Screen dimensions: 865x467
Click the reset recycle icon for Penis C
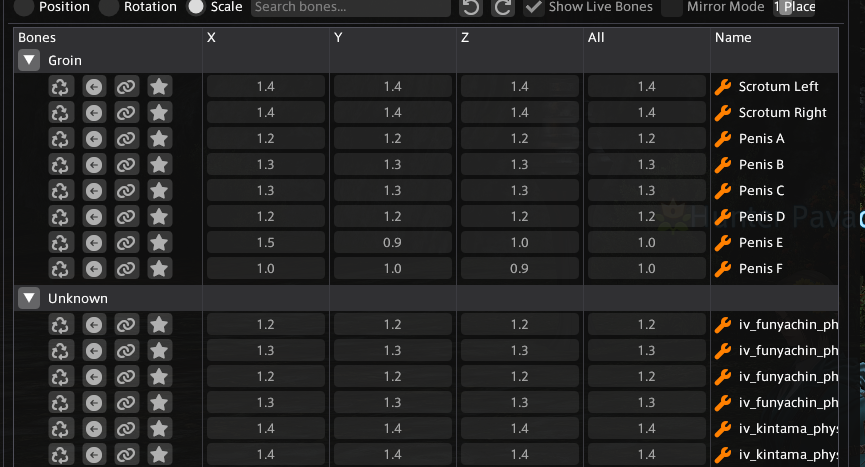(60, 190)
